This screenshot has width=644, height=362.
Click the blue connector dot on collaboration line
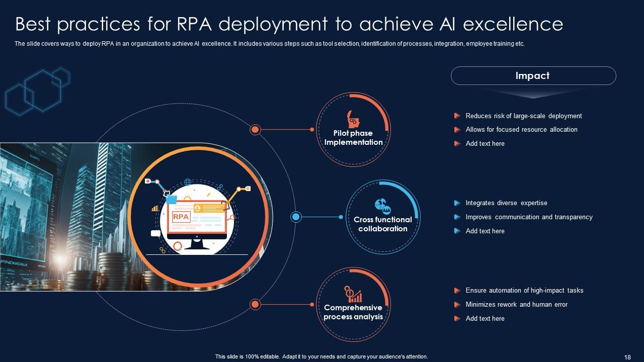[295, 217]
